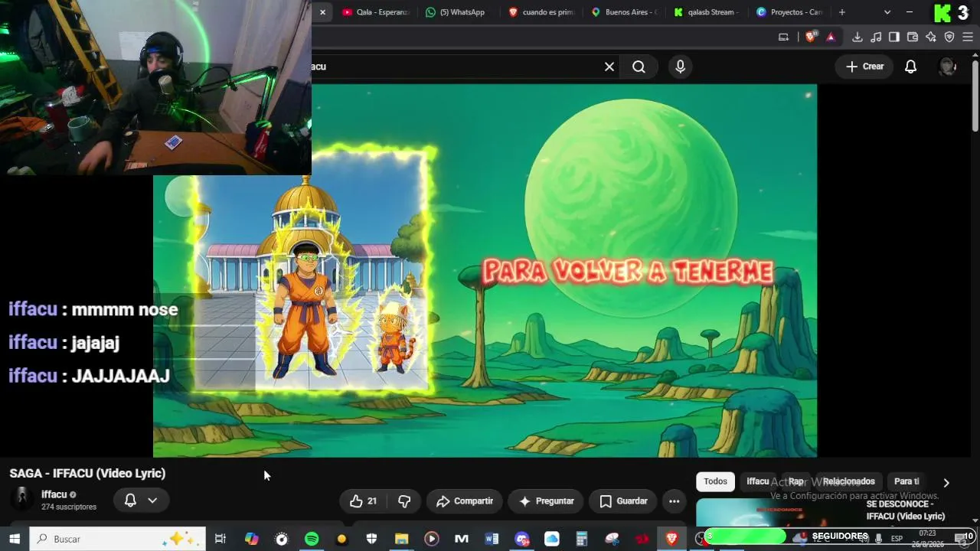Screen dimensions: 980x551
Task: Open the YouTube account avatar menu
Action: point(948,67)
